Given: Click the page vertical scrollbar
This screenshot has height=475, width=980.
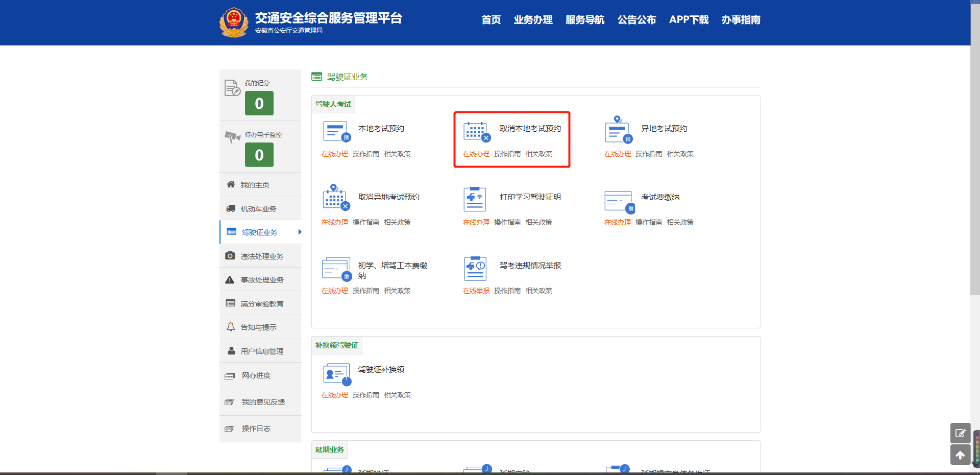Looking at the screenshot, I should 975,153.
